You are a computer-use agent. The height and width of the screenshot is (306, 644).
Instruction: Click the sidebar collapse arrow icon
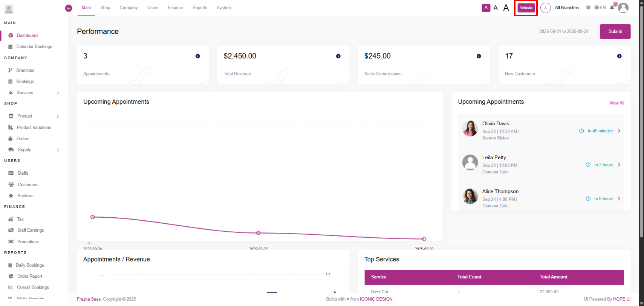tap(69, 8)
